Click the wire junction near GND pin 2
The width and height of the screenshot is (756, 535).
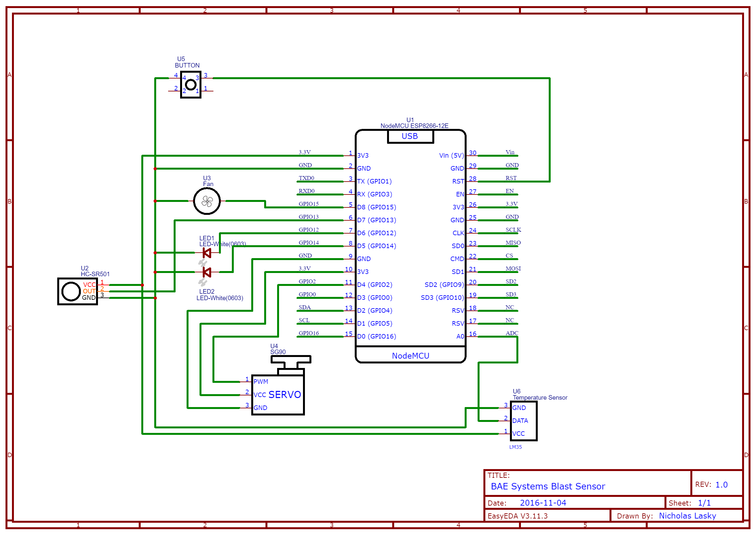click(155, 169)
